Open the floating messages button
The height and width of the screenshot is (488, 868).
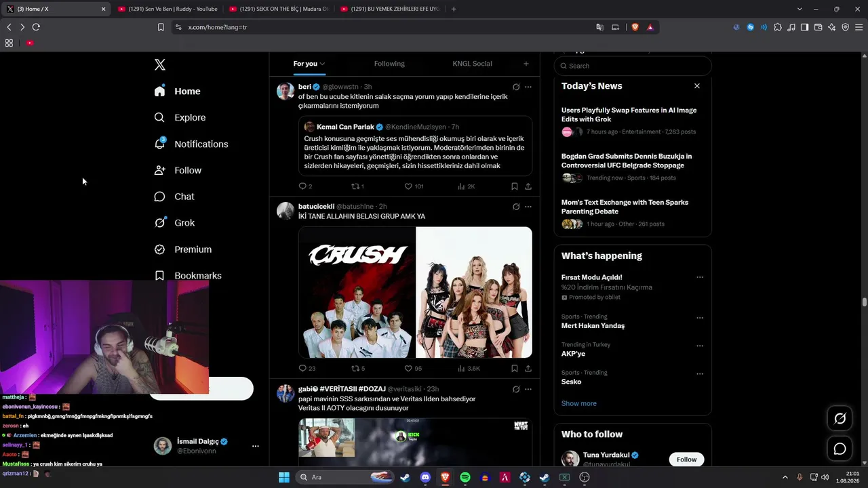pyautogui.click(x=840, y=449)
